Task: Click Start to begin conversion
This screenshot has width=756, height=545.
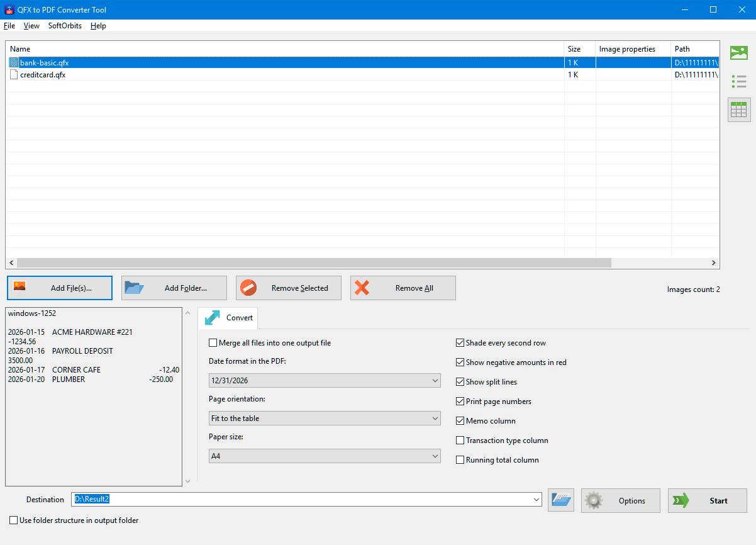Action: coord(708,501)
